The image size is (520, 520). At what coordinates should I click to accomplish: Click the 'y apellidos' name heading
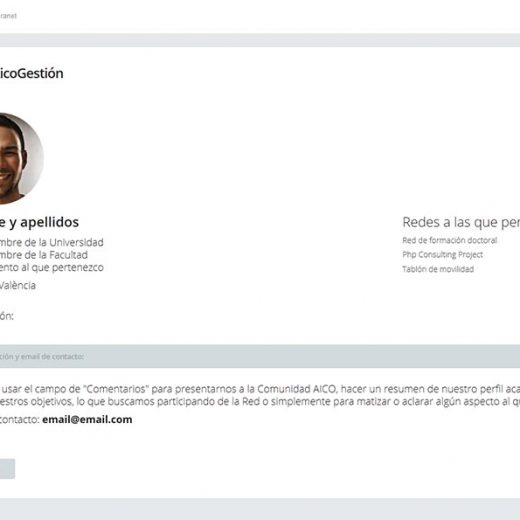[x=39, y=222]
